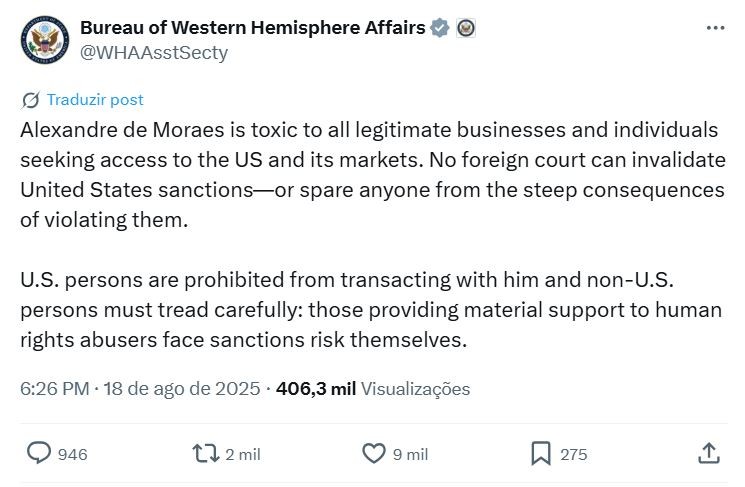Screen dimensions: 745x487
Task: Click the 2 mil reposts count
Action: coord(243,454)
